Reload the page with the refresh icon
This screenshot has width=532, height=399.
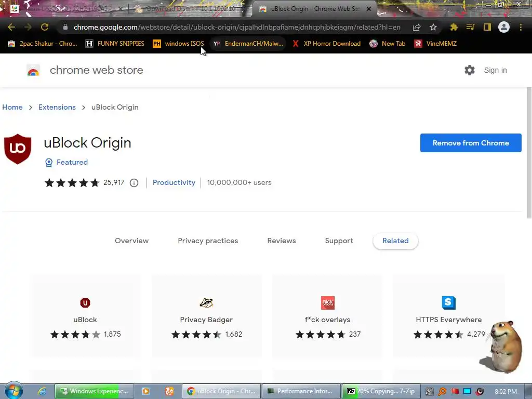[x=45, y=27]
